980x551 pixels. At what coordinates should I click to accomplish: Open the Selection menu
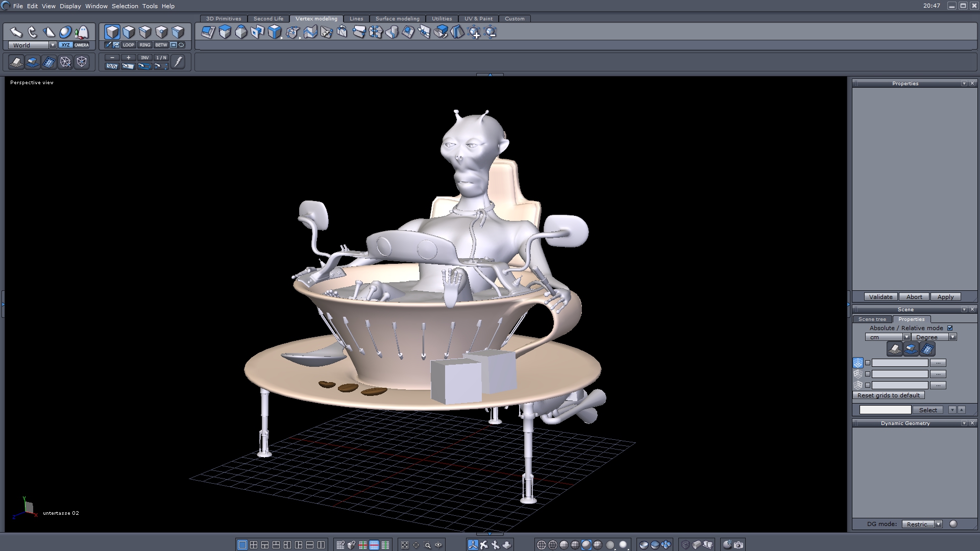pyautogui.click(x=125, y=6)
